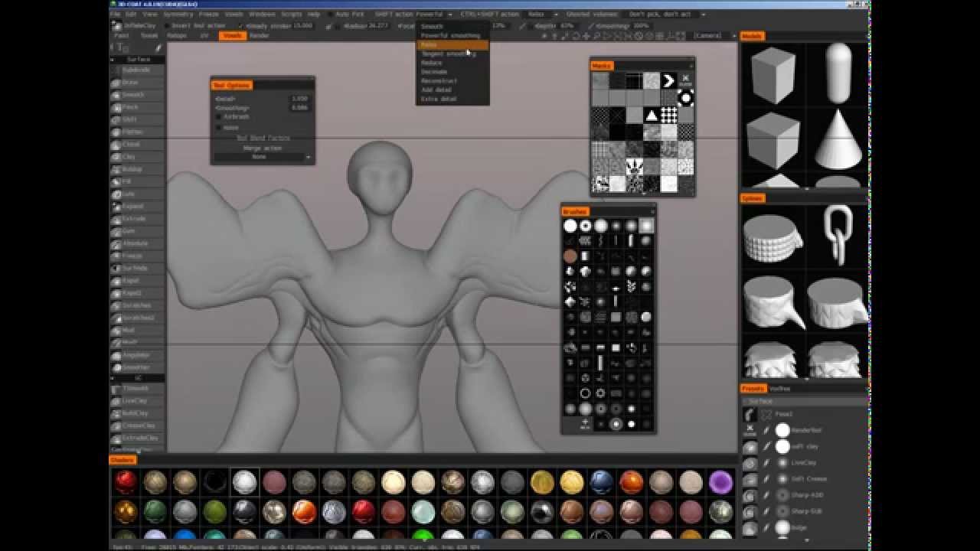Select the Pinch sculpt tool
The width and height of the screenshot is (980, 551).
click(139, 107)
